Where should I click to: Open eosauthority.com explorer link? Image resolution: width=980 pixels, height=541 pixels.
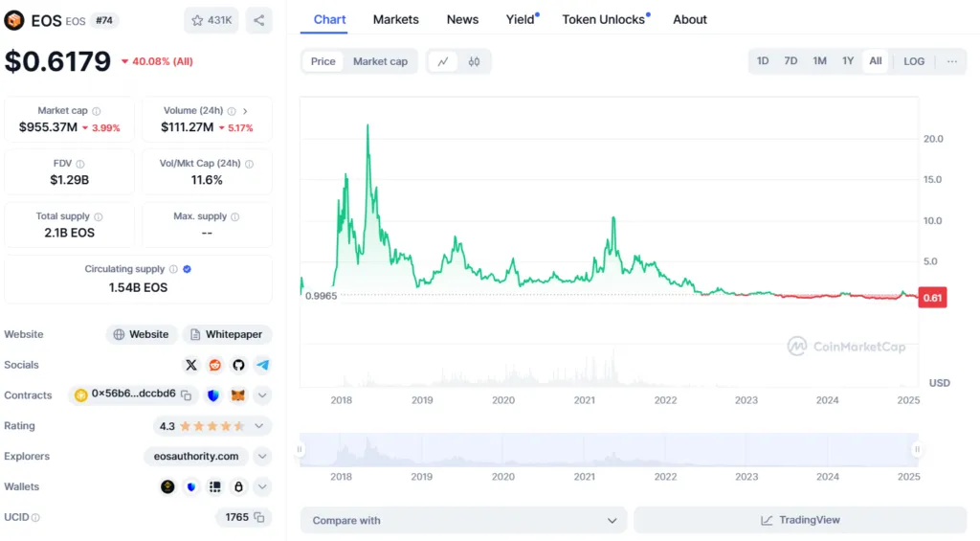tap(196, 457)
